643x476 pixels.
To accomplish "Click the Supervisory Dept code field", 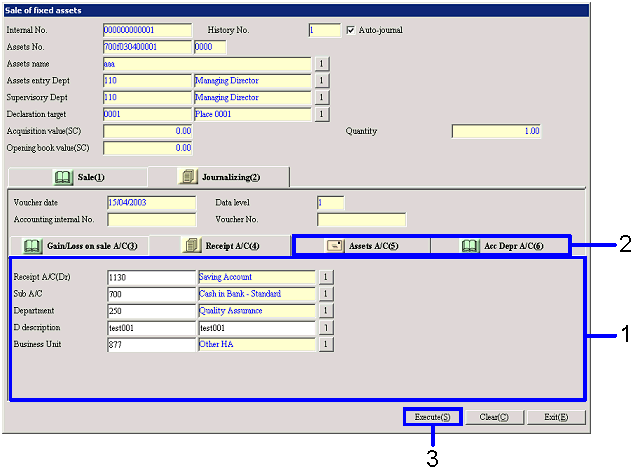I will [x=148, y=98].
